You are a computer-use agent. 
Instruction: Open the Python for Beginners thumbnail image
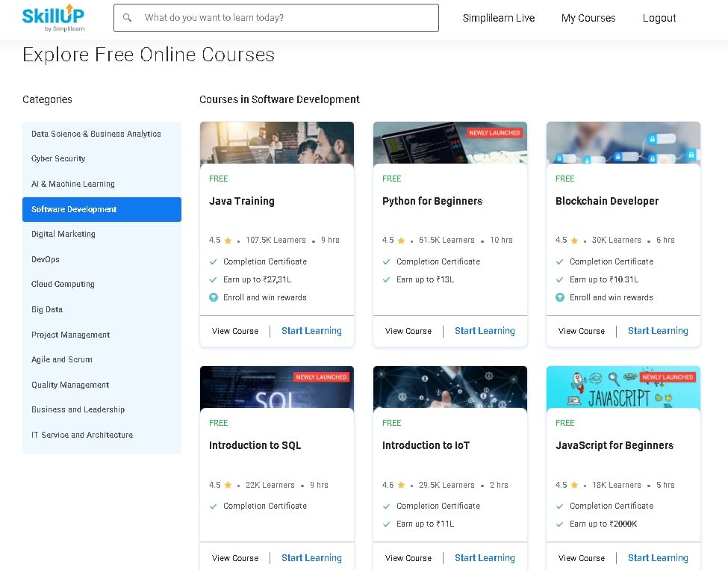[x=450, y=143]
